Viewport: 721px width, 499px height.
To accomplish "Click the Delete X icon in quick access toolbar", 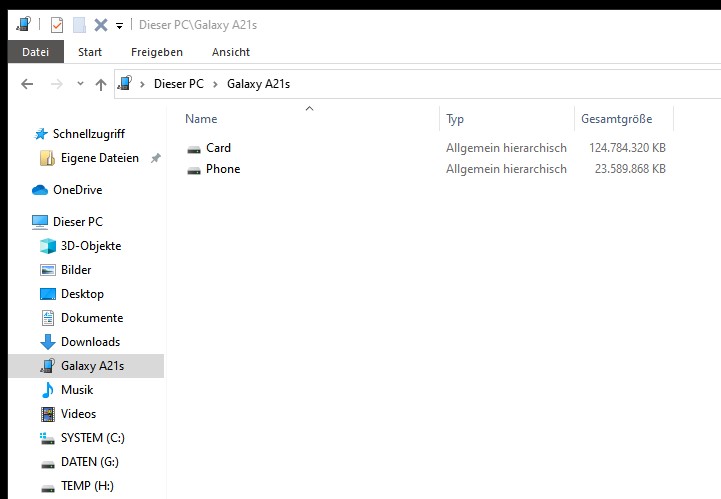I will [101, 25].
